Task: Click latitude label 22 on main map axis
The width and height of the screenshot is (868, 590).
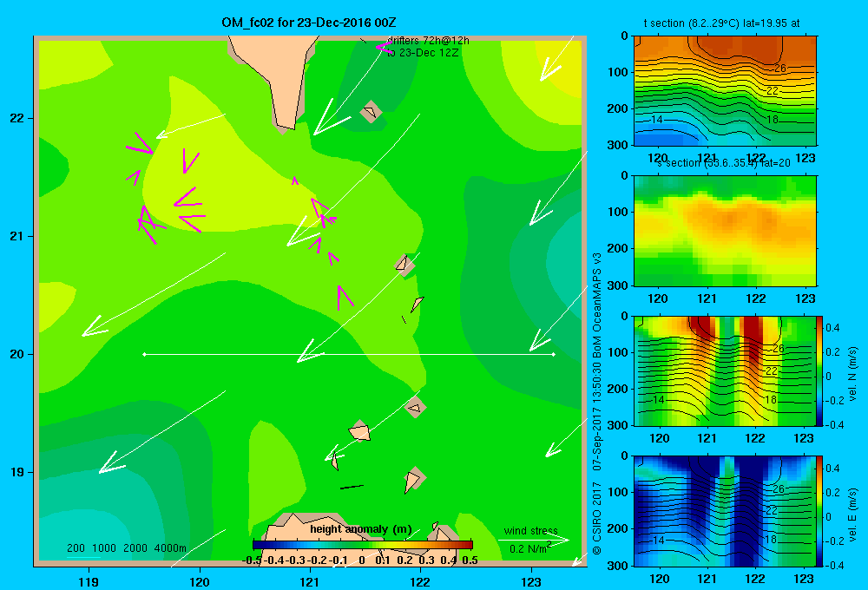Action: point(17,119)
